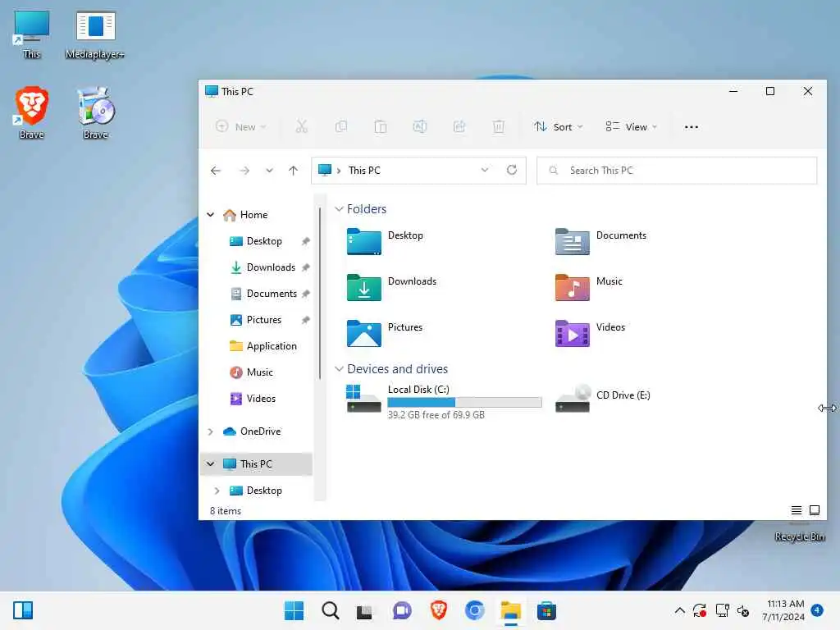Go up one level with up arrow

coord(293,171)
